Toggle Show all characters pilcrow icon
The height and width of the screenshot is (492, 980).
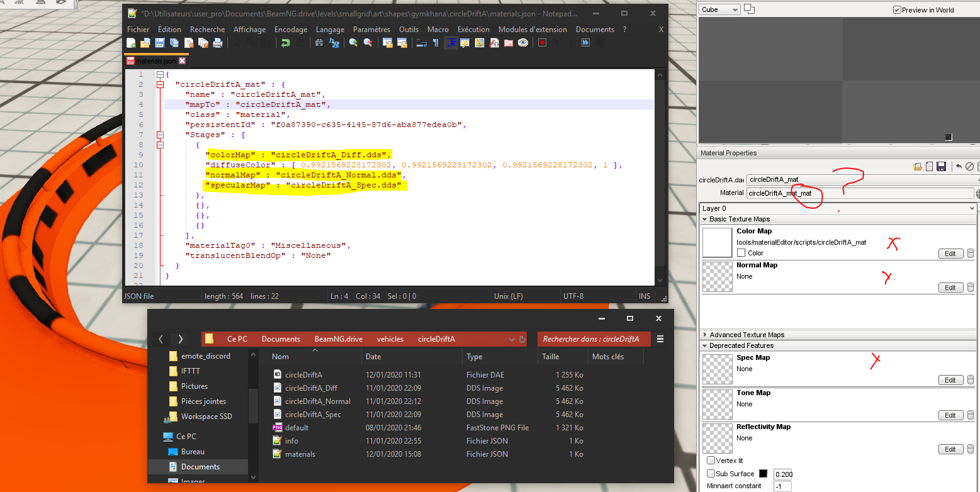tap(436, 43)
